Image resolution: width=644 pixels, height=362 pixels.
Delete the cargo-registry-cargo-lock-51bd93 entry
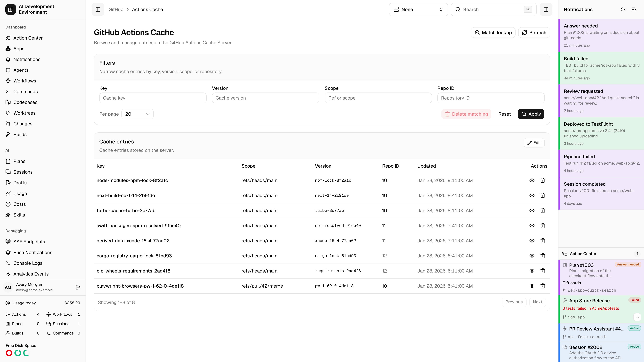tap(543, 256)
